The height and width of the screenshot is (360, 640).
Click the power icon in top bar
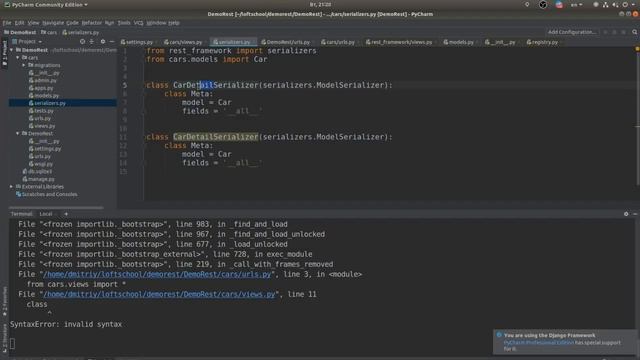[625, 4]
